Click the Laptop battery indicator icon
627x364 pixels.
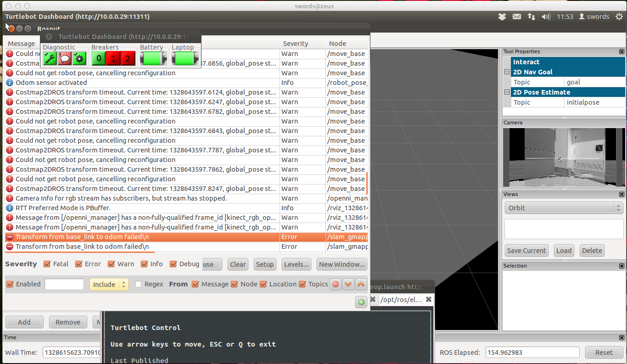click(186, 58)
